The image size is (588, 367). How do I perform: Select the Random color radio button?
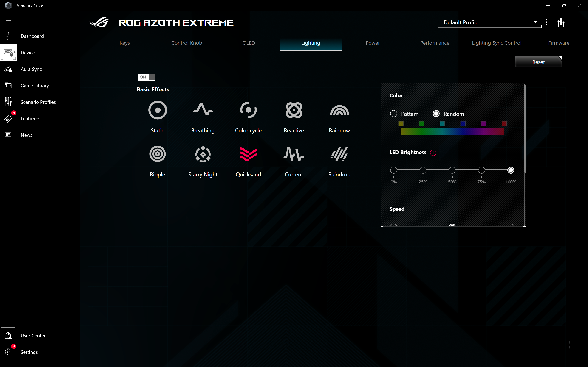tap(436, 114)
